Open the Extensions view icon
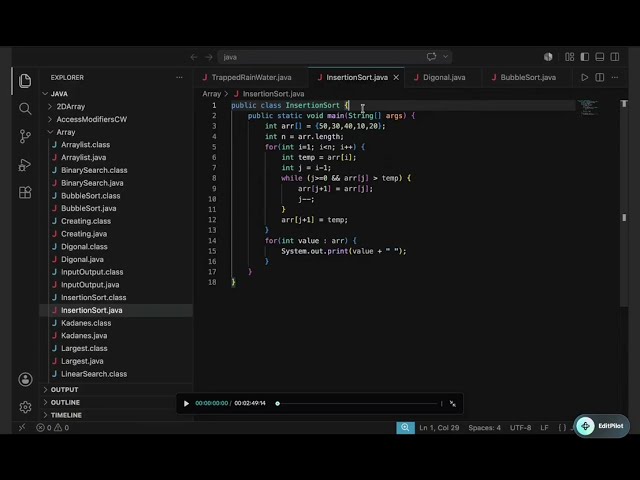Image resolution: width=640 pixels, height=480 pixels. pos(25,192)
